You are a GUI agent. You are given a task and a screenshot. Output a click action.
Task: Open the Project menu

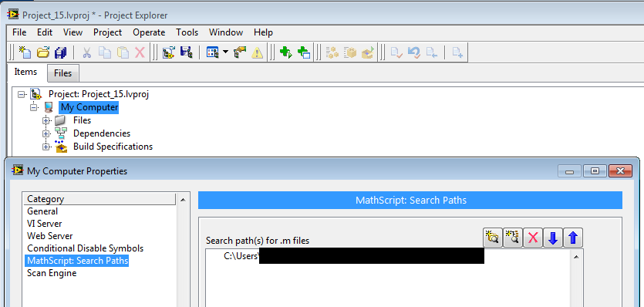(x=108, y=32)
